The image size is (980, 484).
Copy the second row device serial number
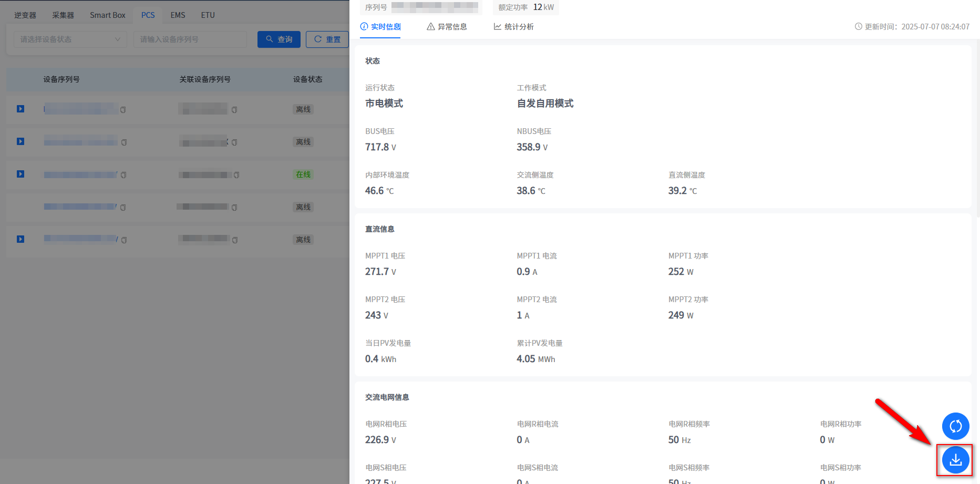(x=124, y=142)
